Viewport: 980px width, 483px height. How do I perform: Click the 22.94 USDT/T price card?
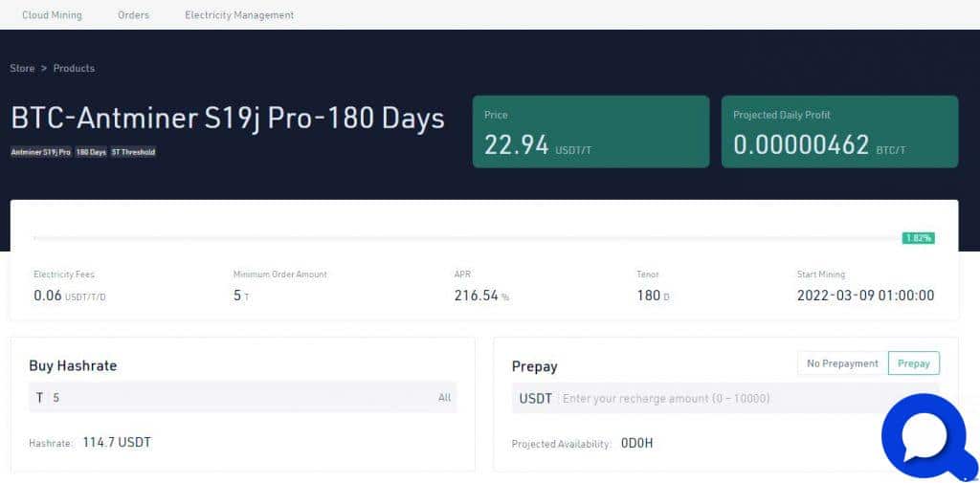[590, 132]
